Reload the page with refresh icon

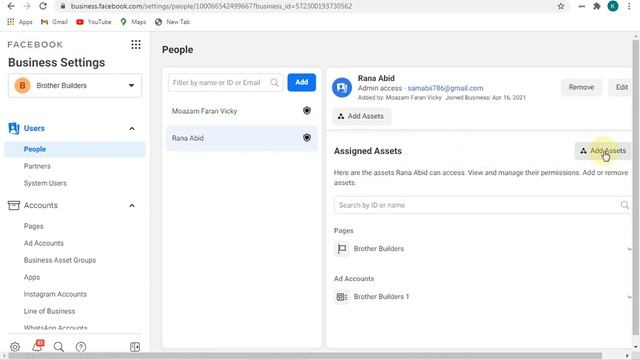click(43, 6)
